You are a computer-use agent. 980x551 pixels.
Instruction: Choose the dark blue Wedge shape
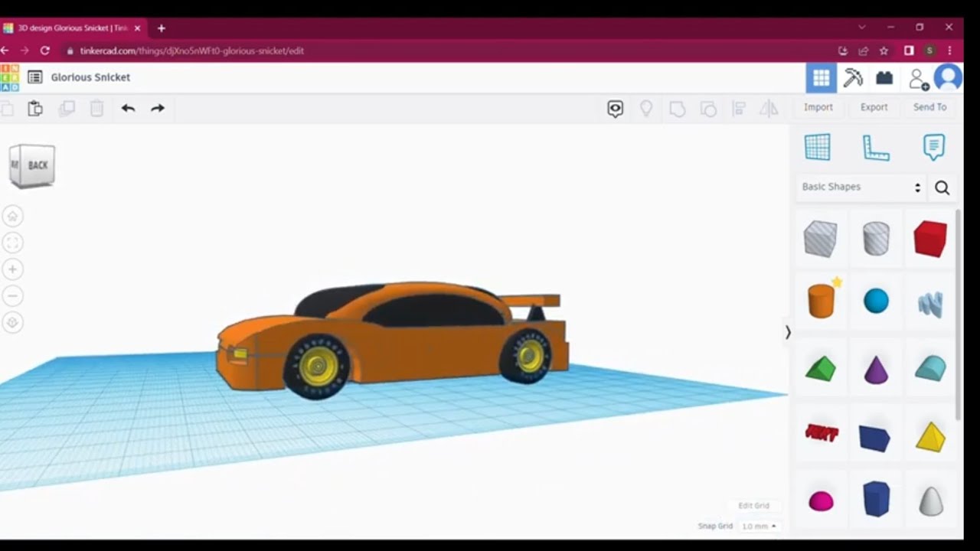[x=874, y=438]
